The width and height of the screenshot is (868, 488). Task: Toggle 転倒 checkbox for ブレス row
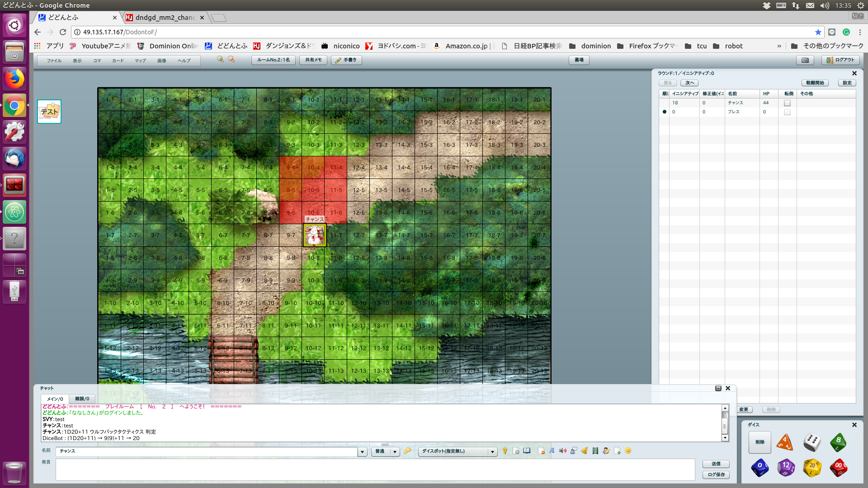787,112
